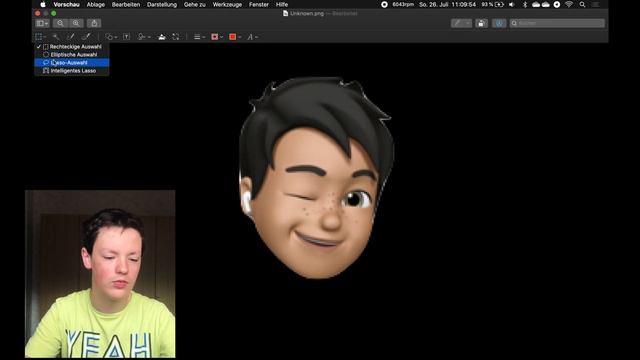Open Notification Center list icon
Image resolution: width=640 pixels, height=360 pixels.
[596, 4]
